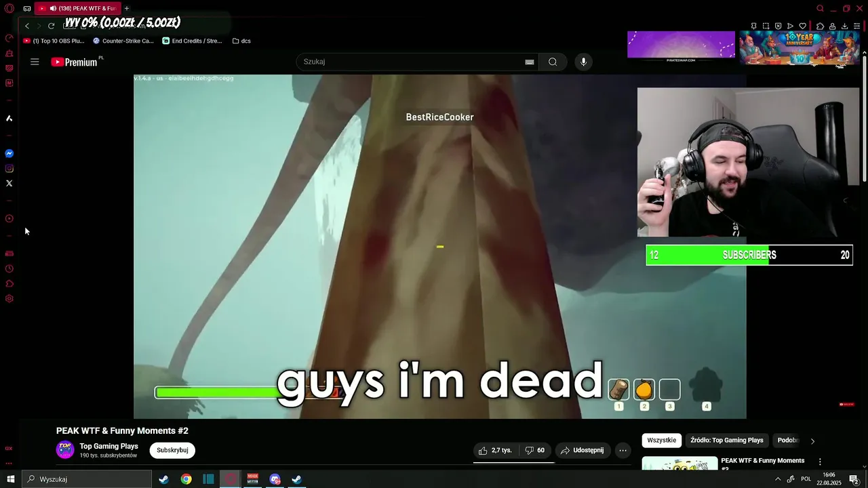Open Top Gaming Plays channel name link
The height and width of the screenshot is (488, 868).
[108, 446]
